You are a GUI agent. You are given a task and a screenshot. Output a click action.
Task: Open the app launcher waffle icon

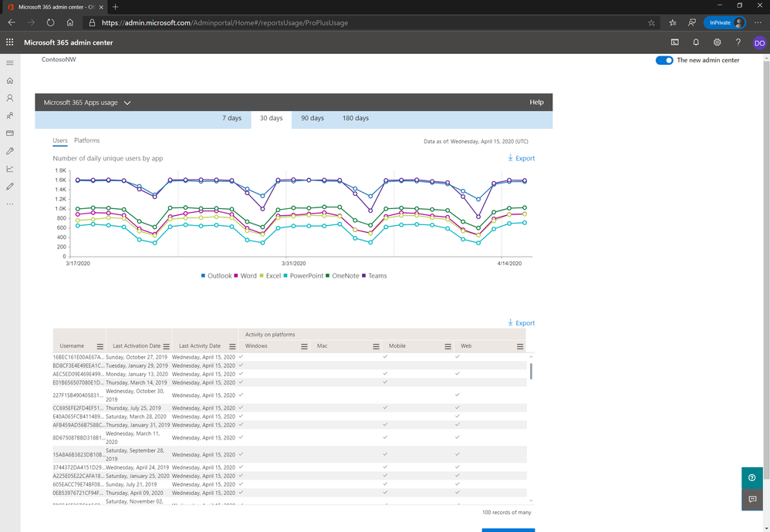coord(9,42)
